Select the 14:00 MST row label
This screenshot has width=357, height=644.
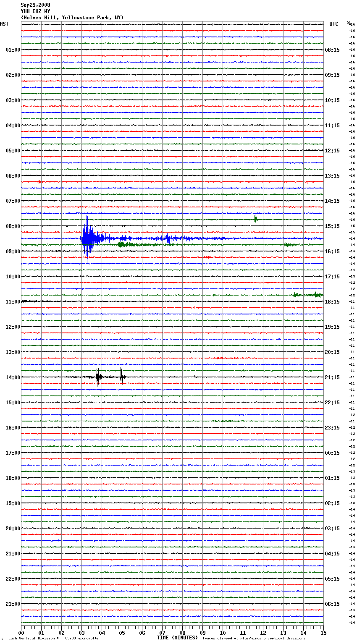coord(13,377)
